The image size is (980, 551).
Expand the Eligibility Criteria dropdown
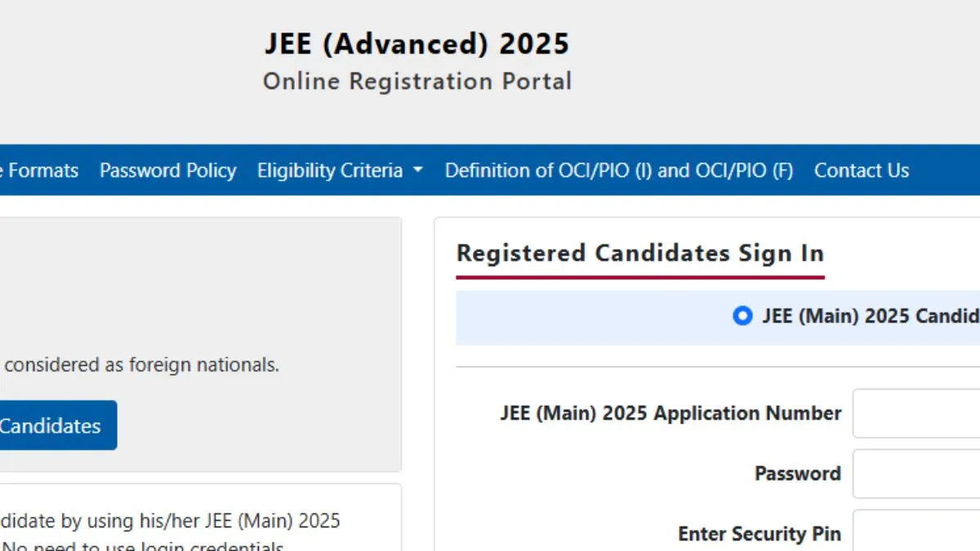point(332,171)
